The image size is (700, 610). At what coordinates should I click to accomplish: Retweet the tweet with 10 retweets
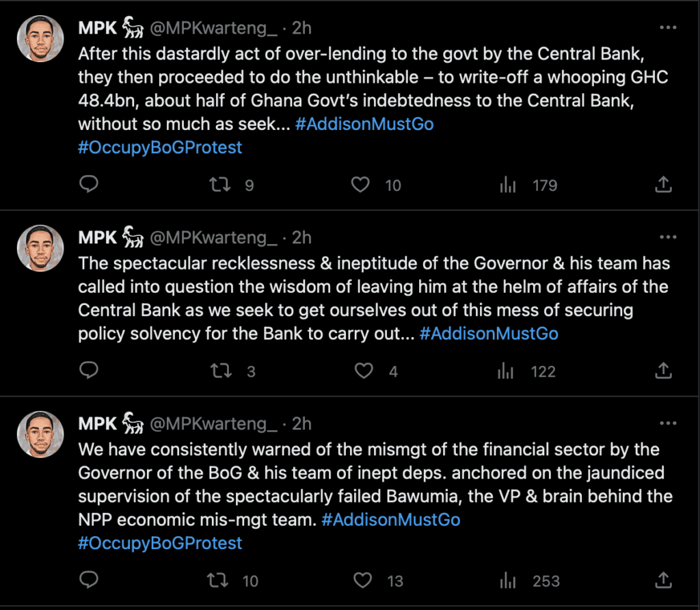point(218,581)
